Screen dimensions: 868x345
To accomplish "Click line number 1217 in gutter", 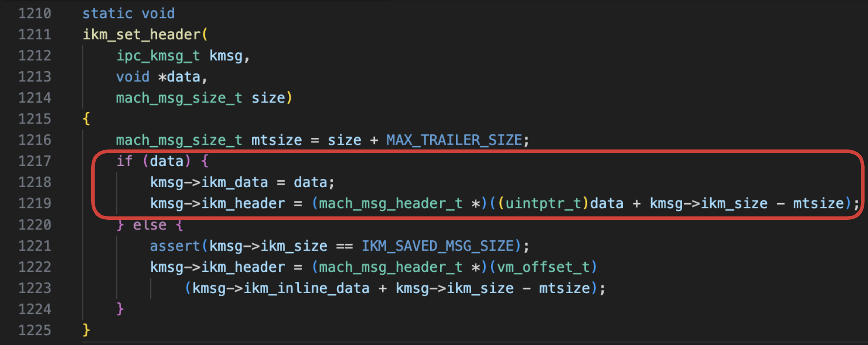I will click(35, 161).
